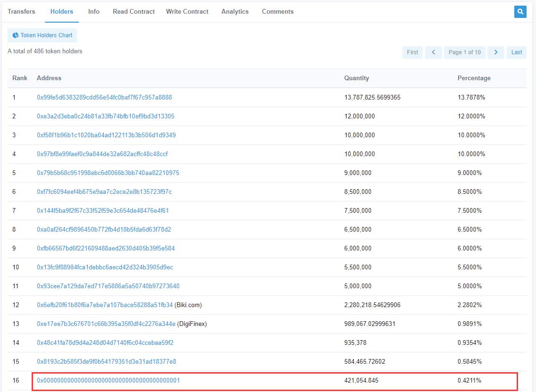This screenshot has width=536, height=392.
Task: Open the Token Holders Chart
Action: (42, 35)
